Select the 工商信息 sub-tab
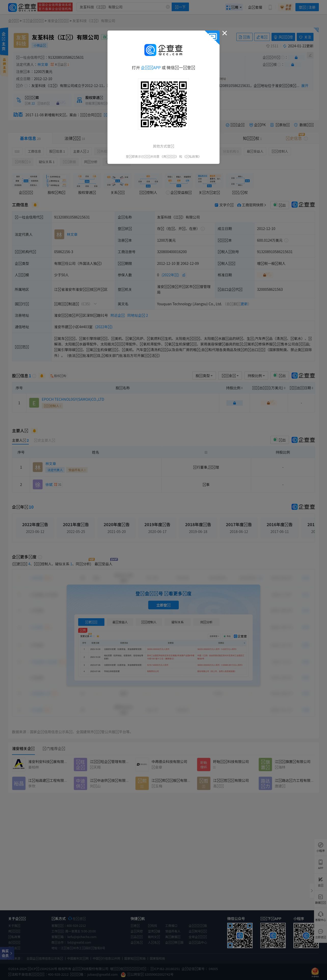 pyautogui.click(x=34, y=151)
